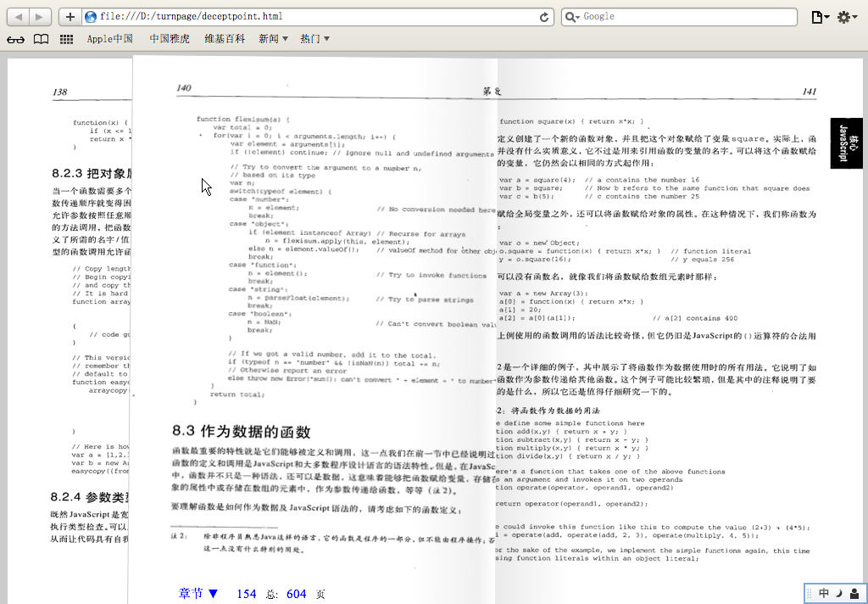
Task: Open the search engine magnifier dropdown
Action: [572, 17]
